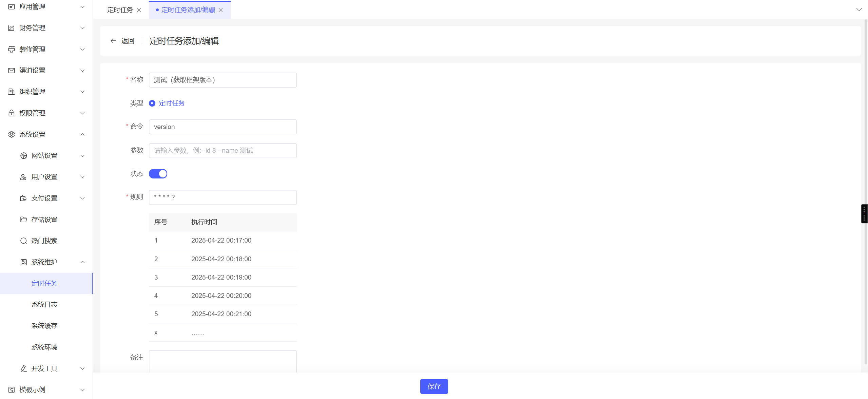Click the 装修管理 paint roller icon
The height and width of the screenshot is (399, 868).
tap(11, 49)
